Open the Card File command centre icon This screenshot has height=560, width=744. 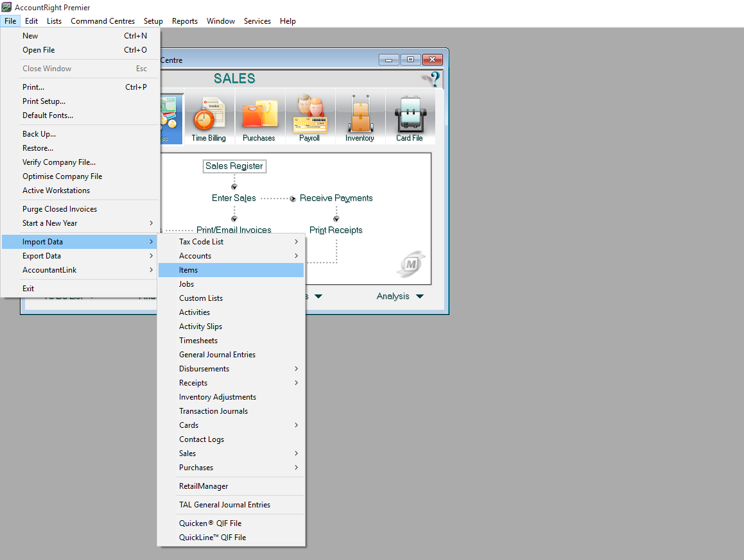coord(410,119)
